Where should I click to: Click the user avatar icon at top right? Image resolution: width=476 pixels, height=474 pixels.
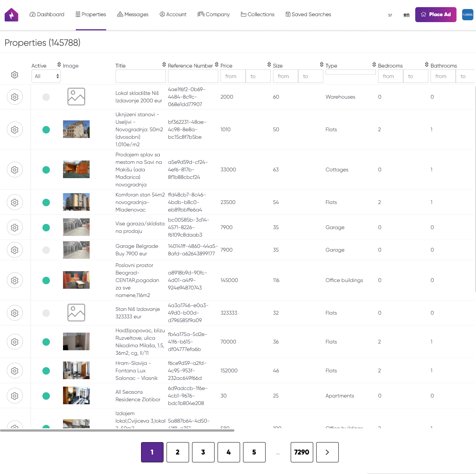tap(467, 15)
